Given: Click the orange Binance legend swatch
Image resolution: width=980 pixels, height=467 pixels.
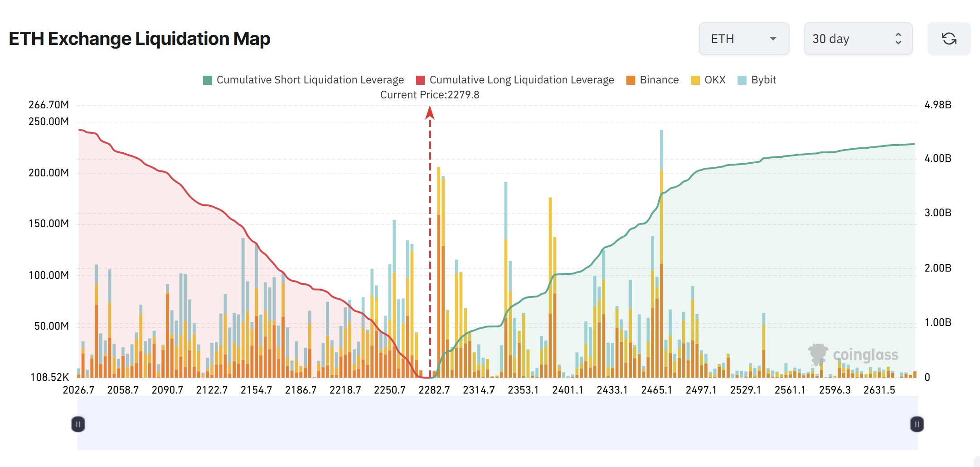Looking at the screenshot, I should point(631,80).
